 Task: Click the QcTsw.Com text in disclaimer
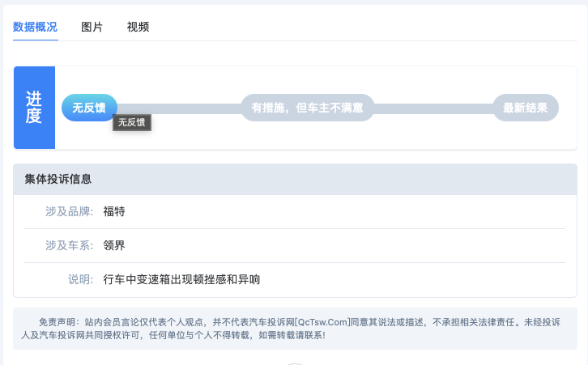point(322,322)
